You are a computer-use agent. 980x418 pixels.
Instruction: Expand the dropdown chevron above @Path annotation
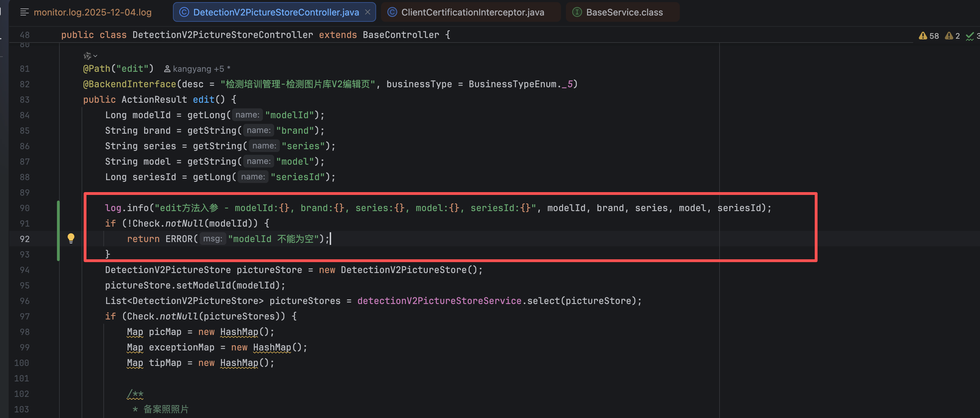95,56
